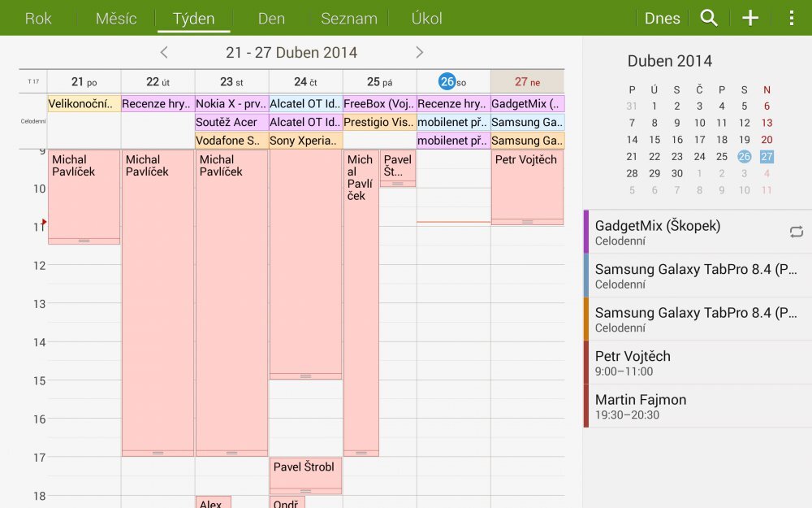Switch to the Měsíc view
This screenshot has height=508, width=812.
[114, 18]
